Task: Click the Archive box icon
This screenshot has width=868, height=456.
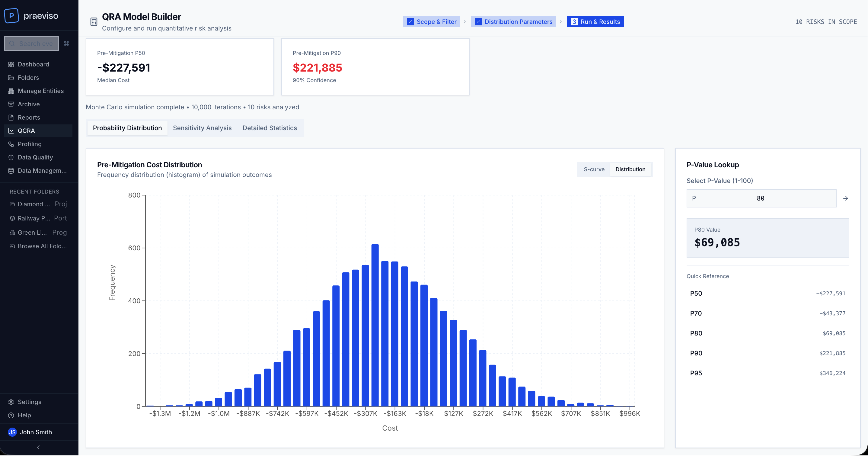Action: point(11,104)
